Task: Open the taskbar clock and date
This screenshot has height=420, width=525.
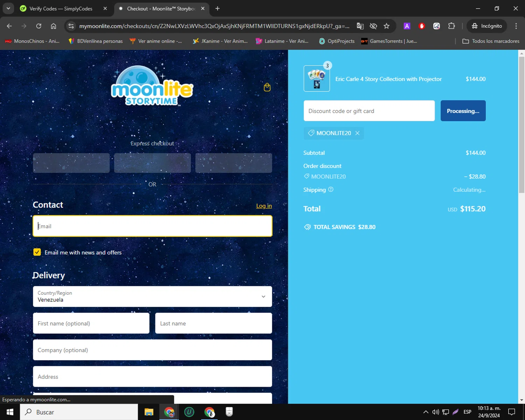Action: click(x=489, y=412)
